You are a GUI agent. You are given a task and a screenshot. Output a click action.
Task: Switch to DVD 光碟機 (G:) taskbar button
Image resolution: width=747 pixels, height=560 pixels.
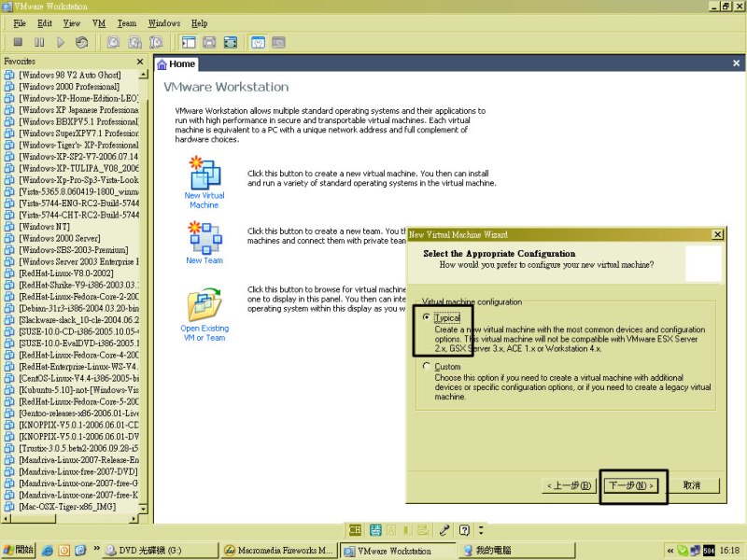[x=160, y=551]
